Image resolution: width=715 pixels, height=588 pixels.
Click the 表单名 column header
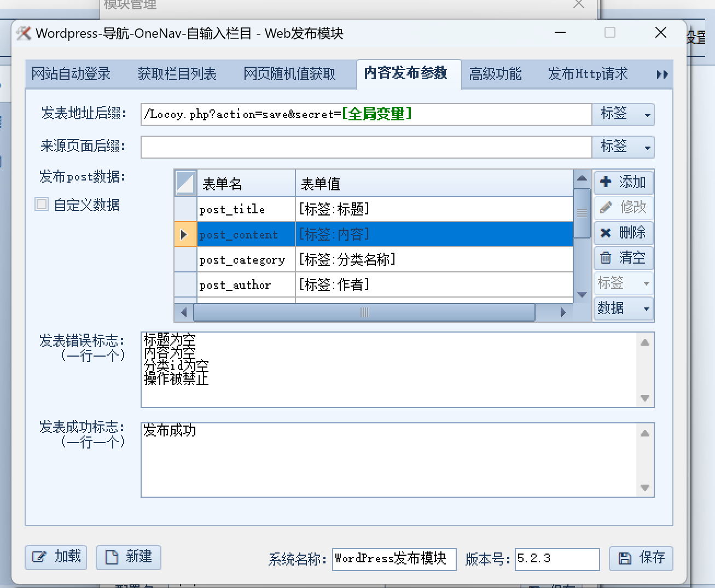tap(246, 183)
